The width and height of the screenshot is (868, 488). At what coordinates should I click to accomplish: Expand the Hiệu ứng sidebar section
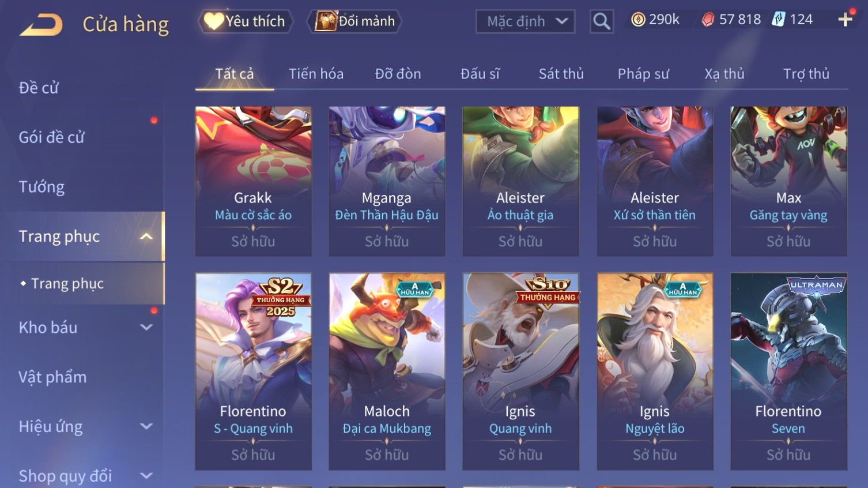pos(146,427)
